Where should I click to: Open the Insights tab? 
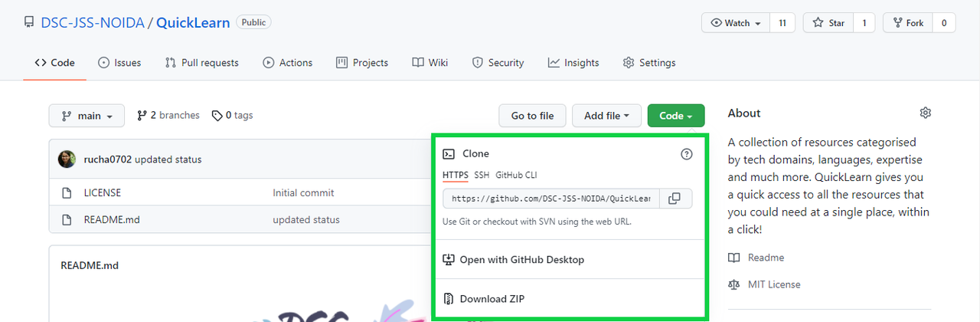coord(573,63)
